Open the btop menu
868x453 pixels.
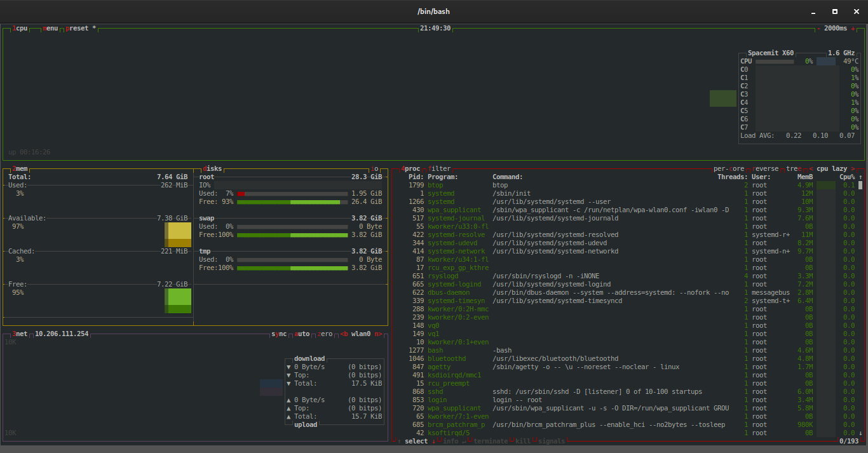pyautogui.click(x=50, y=29)
